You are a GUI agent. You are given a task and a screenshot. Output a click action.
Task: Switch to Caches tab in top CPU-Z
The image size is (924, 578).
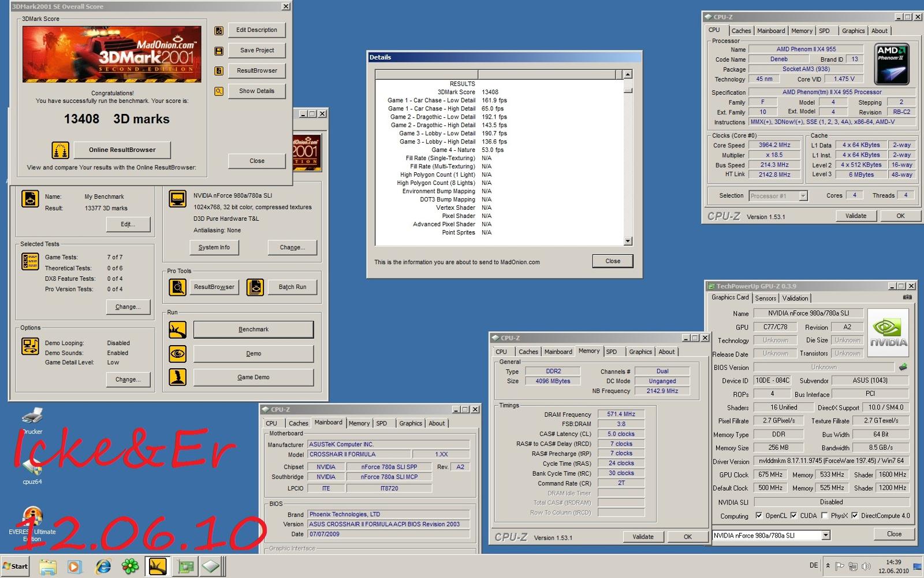click(741, 31)
